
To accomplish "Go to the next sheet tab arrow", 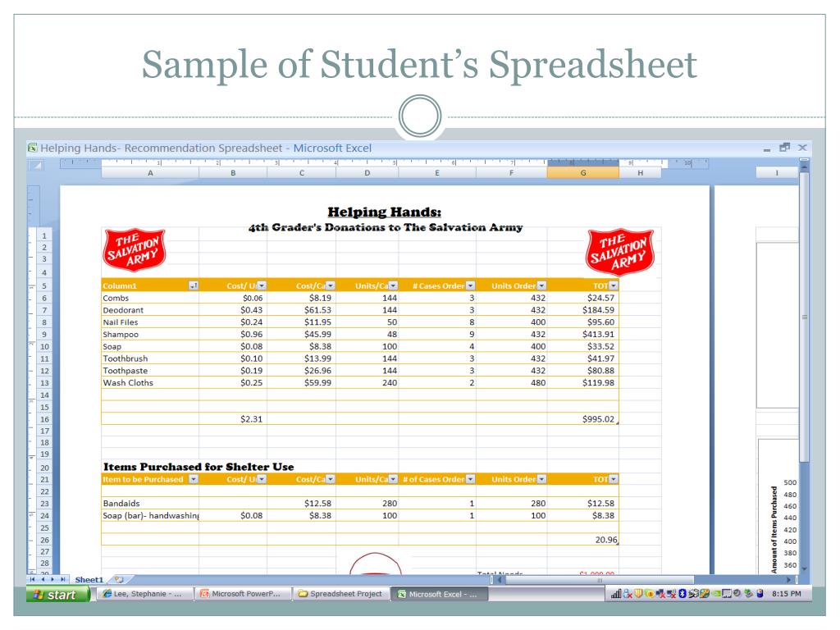I will [x=52, y=580].
